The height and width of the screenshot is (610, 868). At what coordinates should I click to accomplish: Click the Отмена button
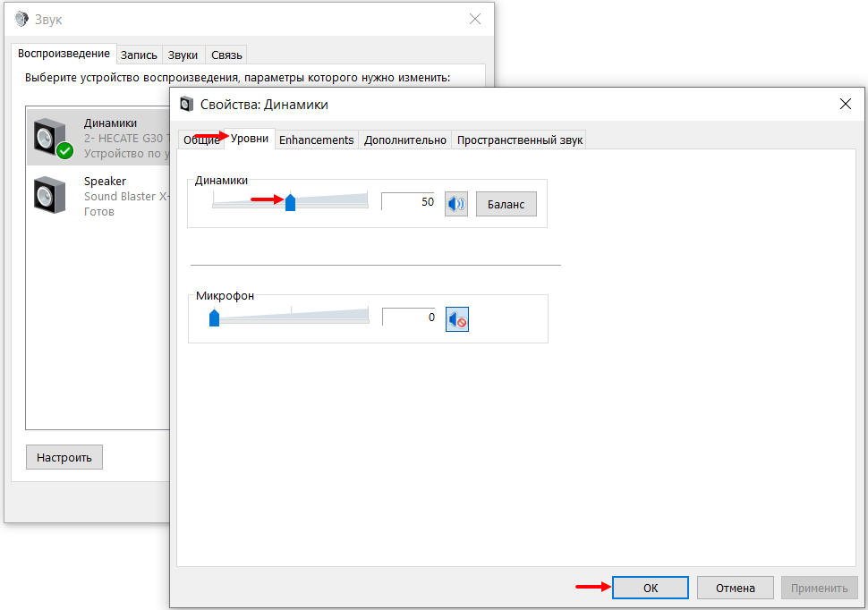[x=736, y=588]
